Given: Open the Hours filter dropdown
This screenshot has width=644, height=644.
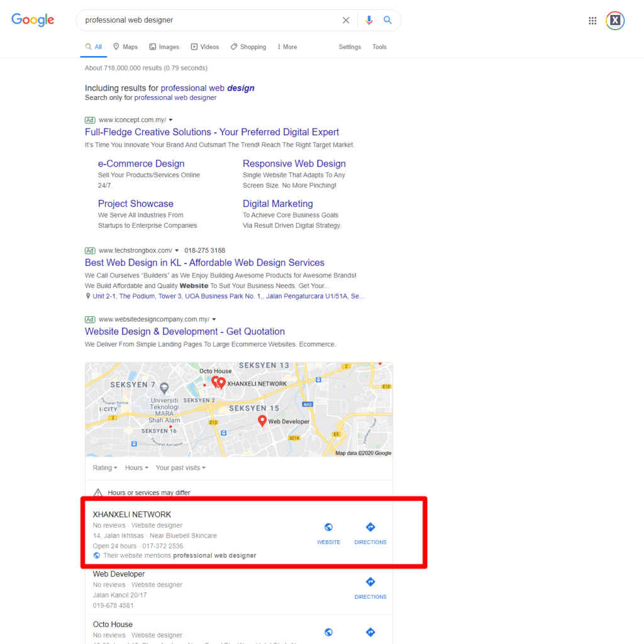Looking at the screenshot, I should pyautogui.click(x=136, y=468).
